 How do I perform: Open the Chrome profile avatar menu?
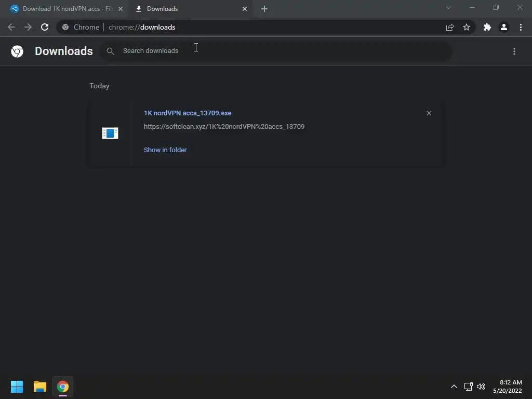click(x=504, y=27)
